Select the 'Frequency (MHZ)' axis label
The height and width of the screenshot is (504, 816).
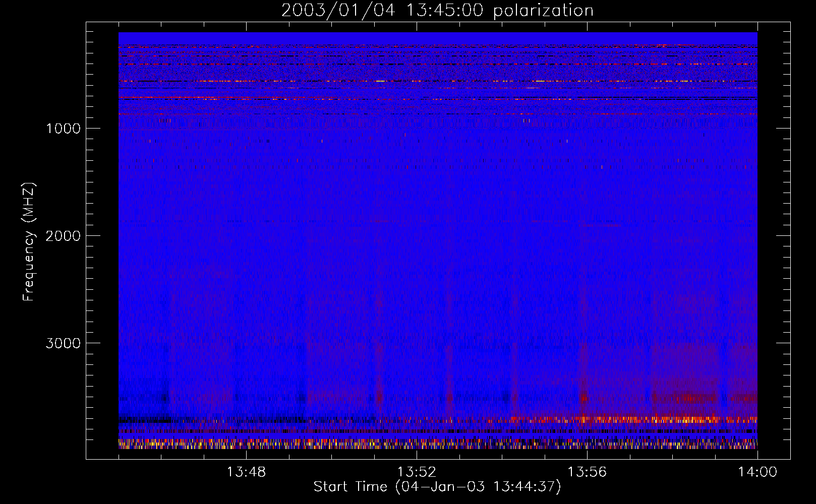click(x=29, y=242)
